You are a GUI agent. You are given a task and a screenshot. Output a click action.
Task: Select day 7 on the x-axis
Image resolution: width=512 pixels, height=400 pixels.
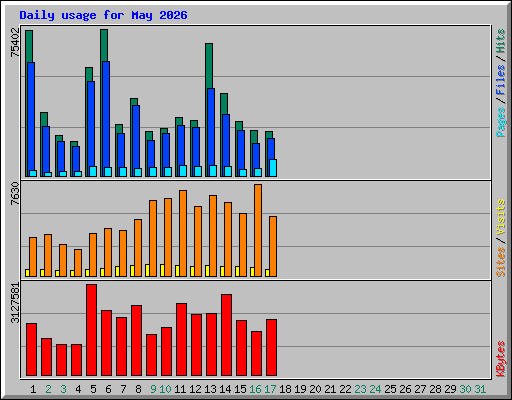[123, 389]
